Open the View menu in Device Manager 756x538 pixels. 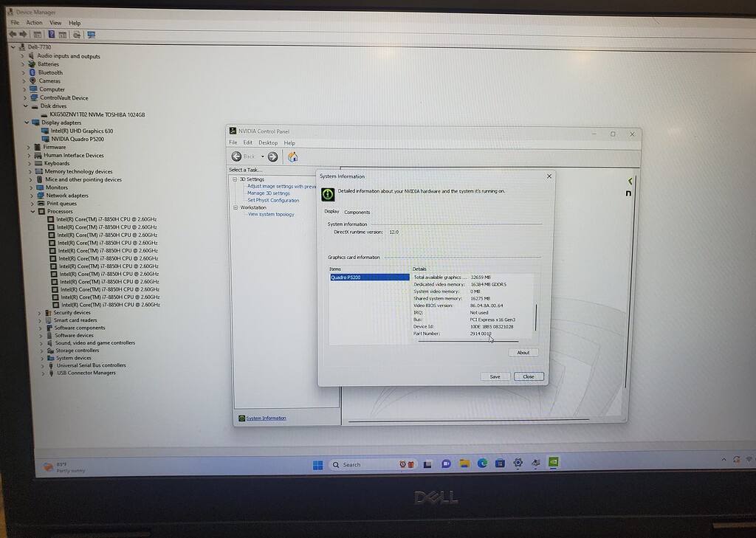[55, 23]
